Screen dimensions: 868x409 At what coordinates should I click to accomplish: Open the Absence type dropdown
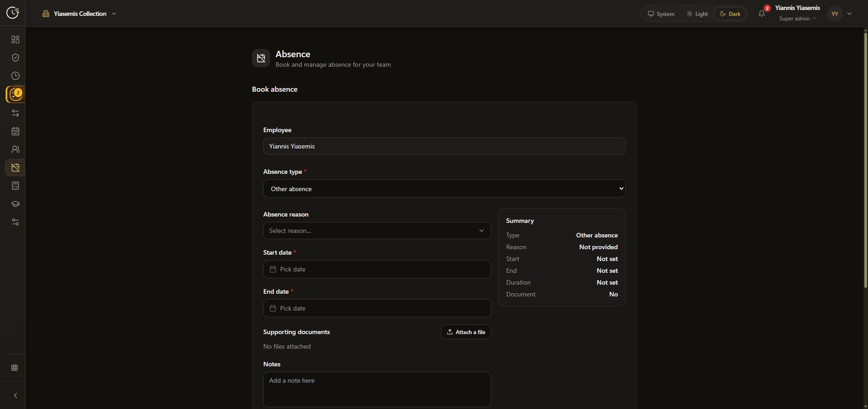pos(444,188)
